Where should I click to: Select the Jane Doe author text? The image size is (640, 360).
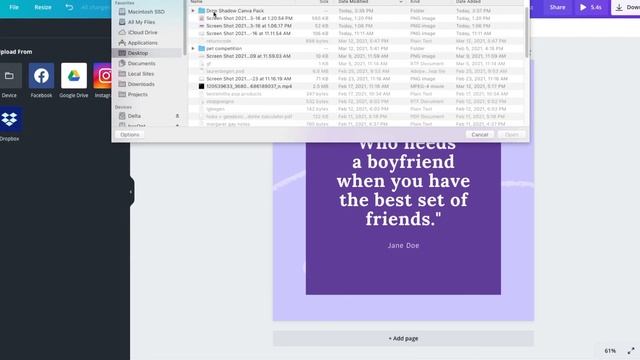(x=403, y=245)
